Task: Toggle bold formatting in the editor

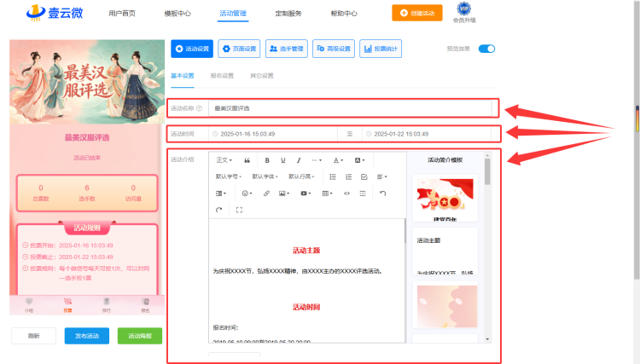Action: coord(267,160)
